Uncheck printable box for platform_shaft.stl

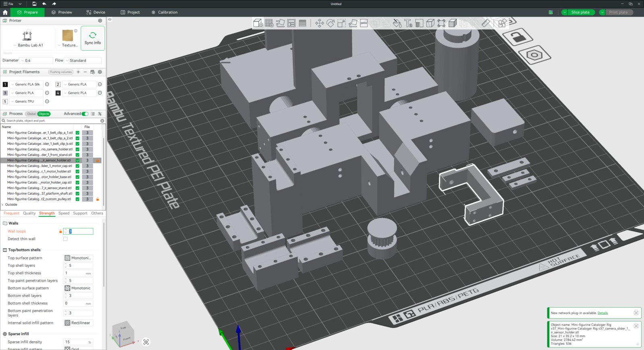(x=78, y=194)
